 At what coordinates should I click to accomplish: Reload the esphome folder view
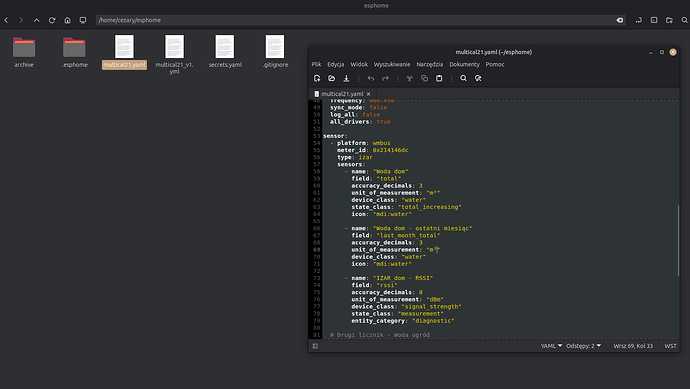[52, 20]
